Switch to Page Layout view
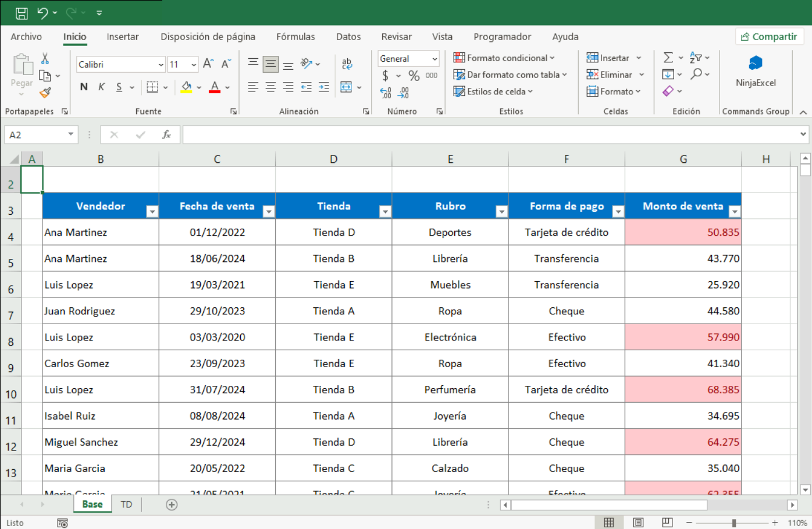The height and width of the screenshot is (529, 812). tap(638, 522)
